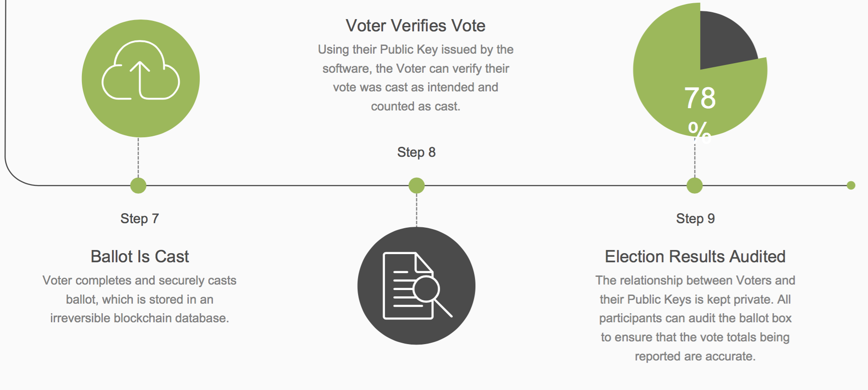Click the dark document search icon
This screenshot has width=868, height=390.
click(x=416, y=285)
